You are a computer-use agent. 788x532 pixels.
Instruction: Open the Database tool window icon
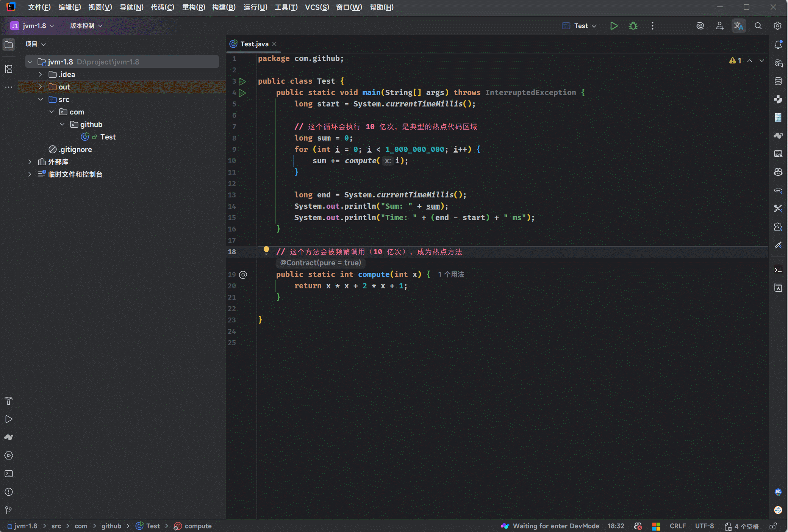[x=778, y=81]
